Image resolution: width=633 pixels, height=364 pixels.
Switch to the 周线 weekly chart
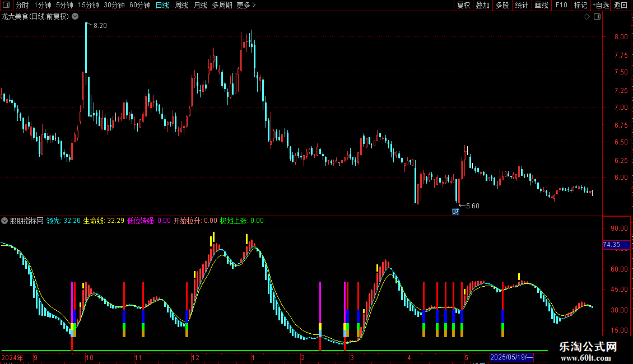click(x=181, y=5)
